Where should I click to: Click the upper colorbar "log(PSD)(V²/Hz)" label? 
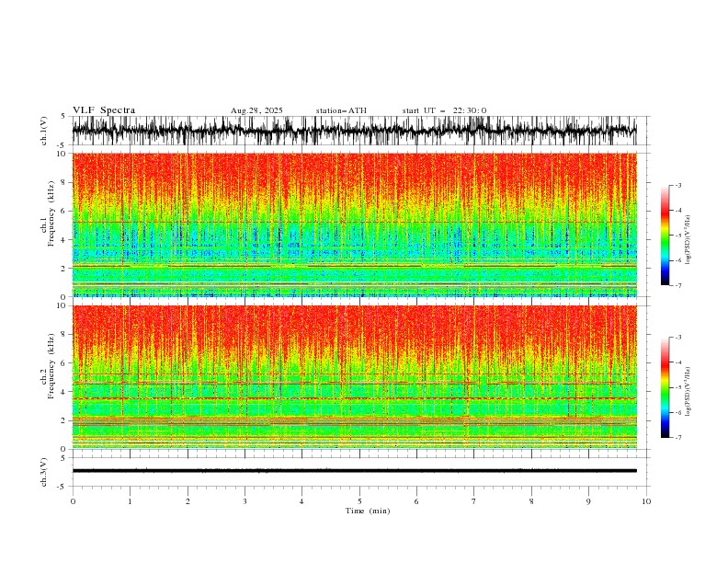coord(688,240)
